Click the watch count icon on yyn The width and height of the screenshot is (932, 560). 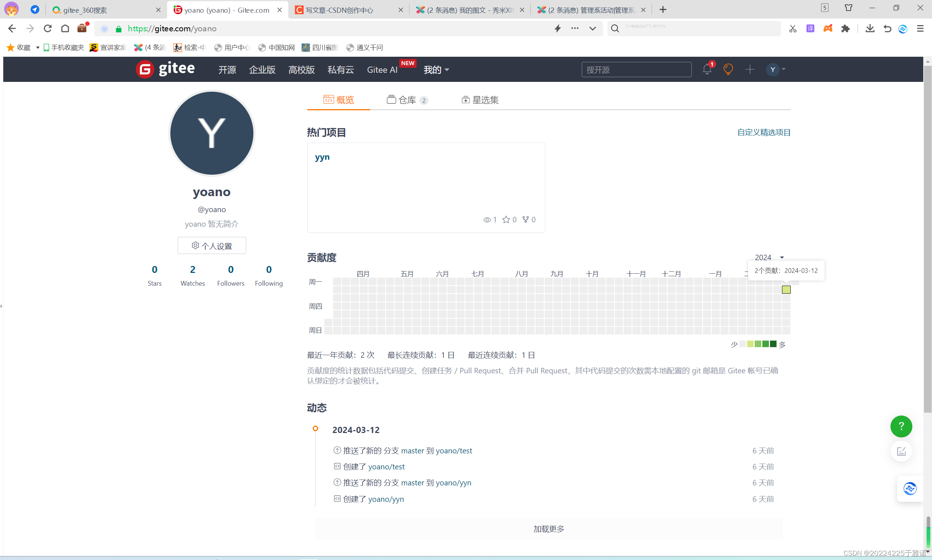pos(487,219)
